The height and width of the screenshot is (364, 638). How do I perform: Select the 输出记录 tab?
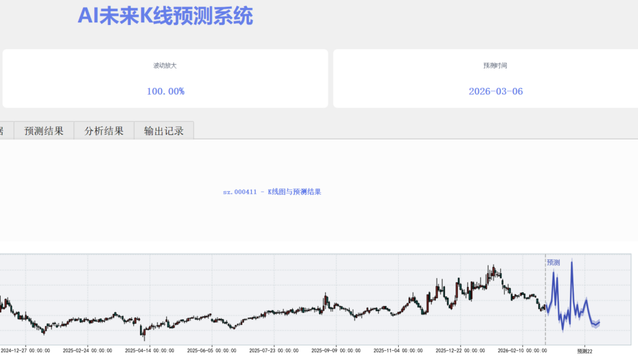164,131
